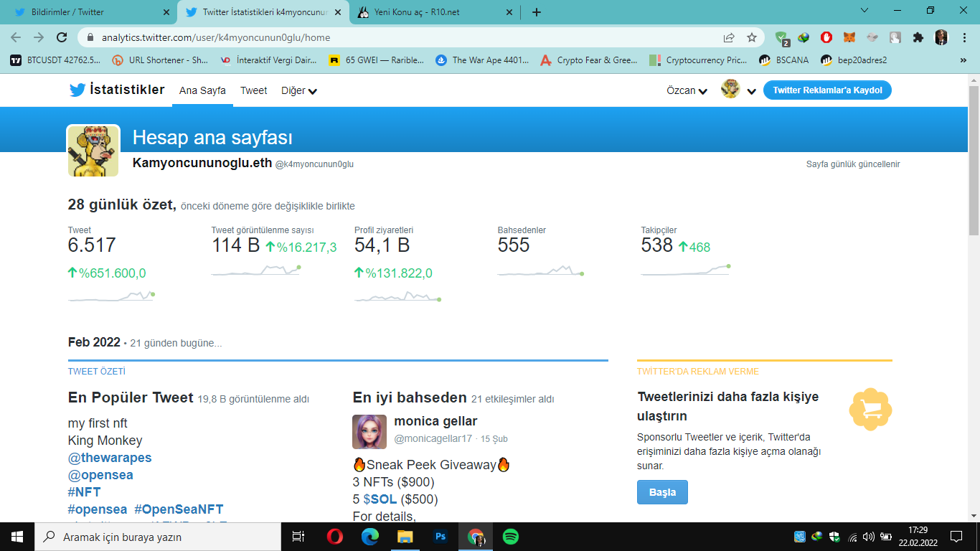Open the @thewarapes mention link
980x551 pixels.
tap(110, 458)
